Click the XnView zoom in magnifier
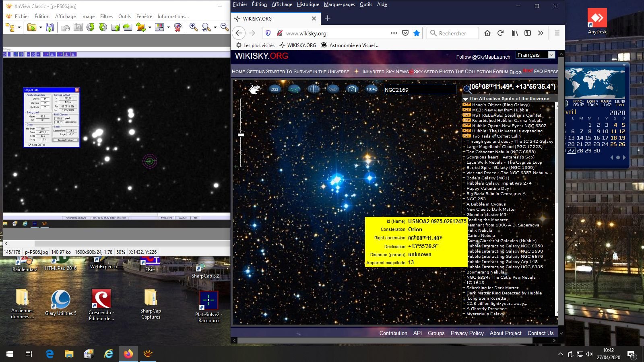 point(194,27)
